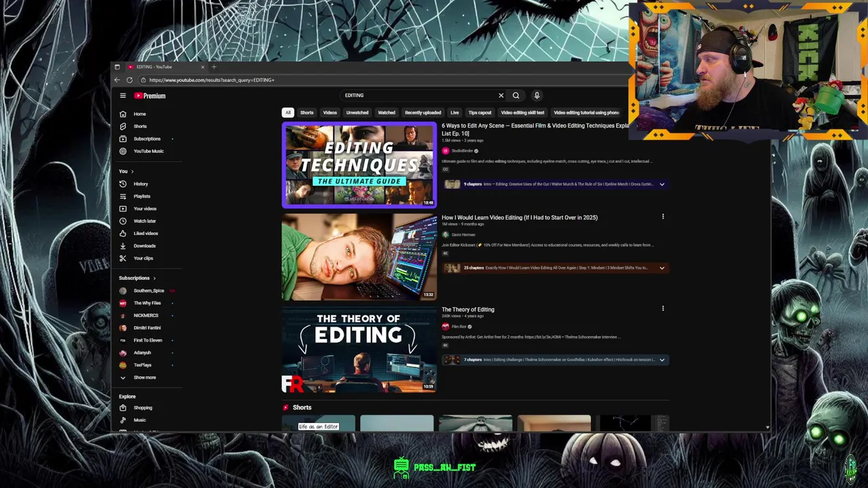Screen dimensions: 868x488
Task: Open YouTube Music in the sidebar
Action: point(148,151)
